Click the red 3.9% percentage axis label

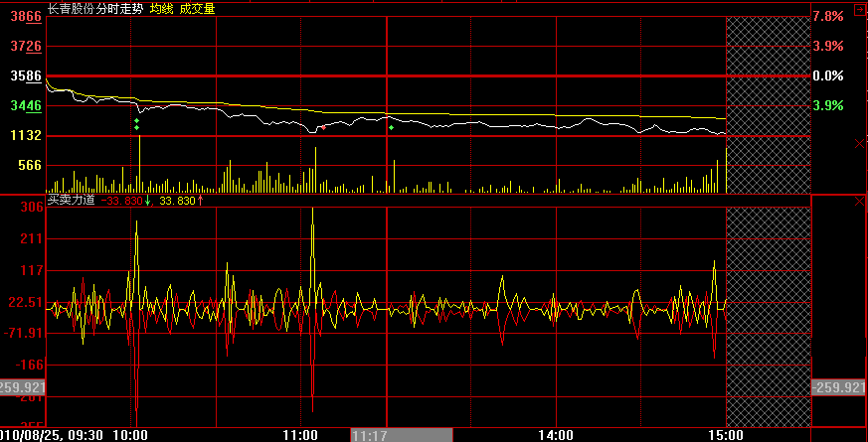828,47
